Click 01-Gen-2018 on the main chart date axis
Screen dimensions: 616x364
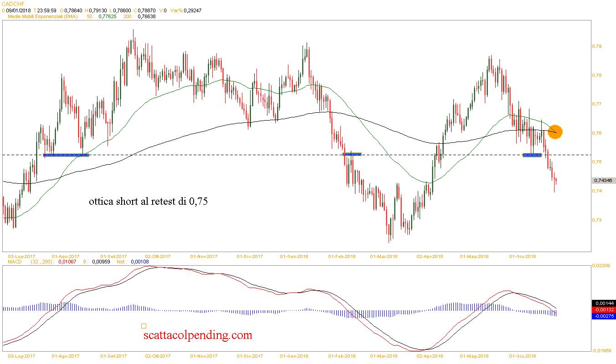294,256
